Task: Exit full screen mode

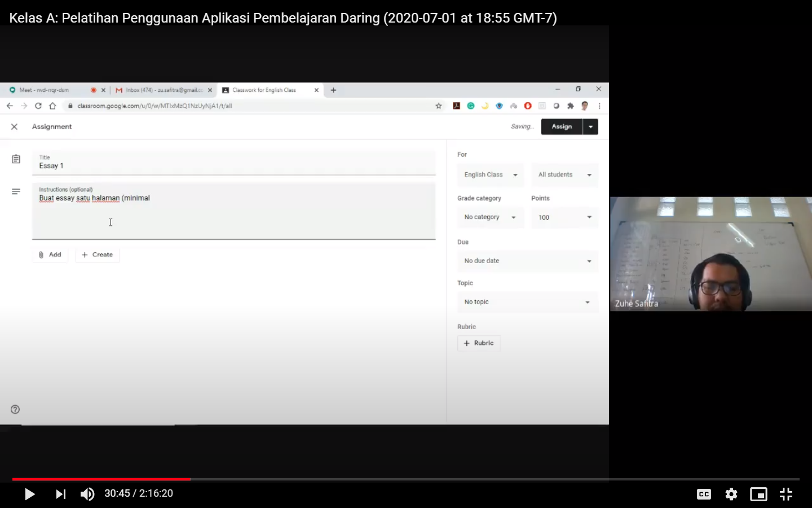Action: pyautogui.click(x=786, y=494)
